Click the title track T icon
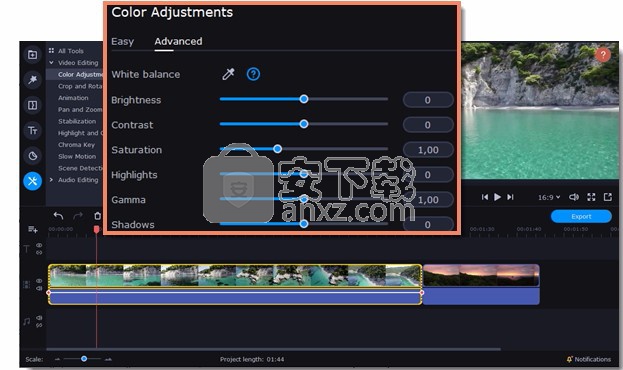Screen dimensions: 623x370 (x=26, y=249)
